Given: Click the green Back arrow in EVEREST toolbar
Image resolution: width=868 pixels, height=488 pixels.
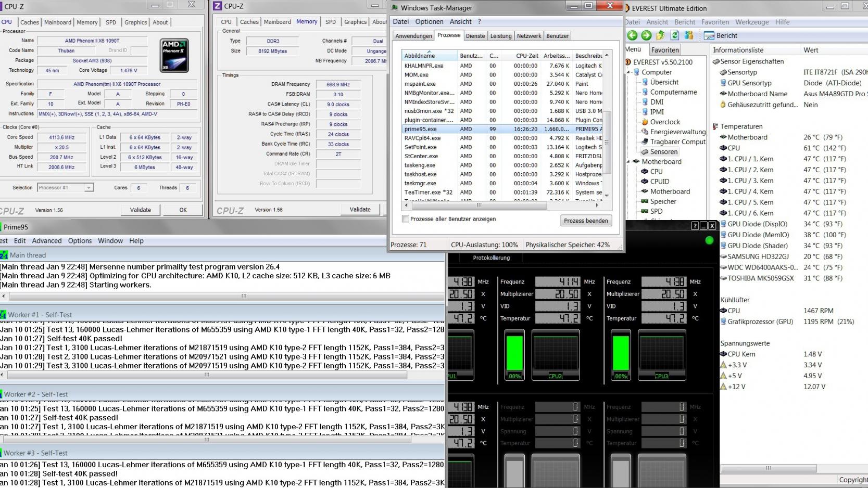Looking at the screenshot, I should 632,35.
